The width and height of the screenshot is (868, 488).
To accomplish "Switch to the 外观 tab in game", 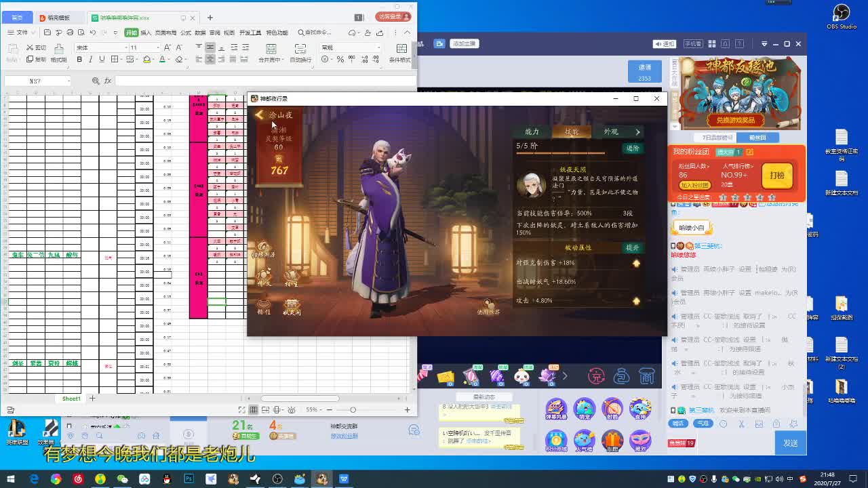I will coord(611,131).
